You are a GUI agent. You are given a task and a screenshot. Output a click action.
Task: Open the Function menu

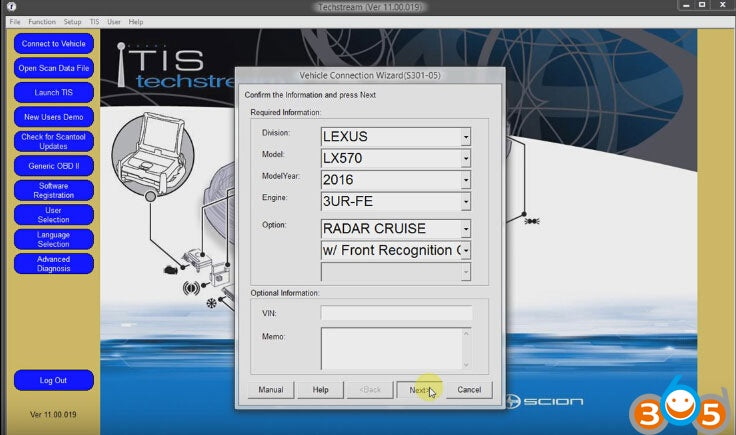click(42, 21)
